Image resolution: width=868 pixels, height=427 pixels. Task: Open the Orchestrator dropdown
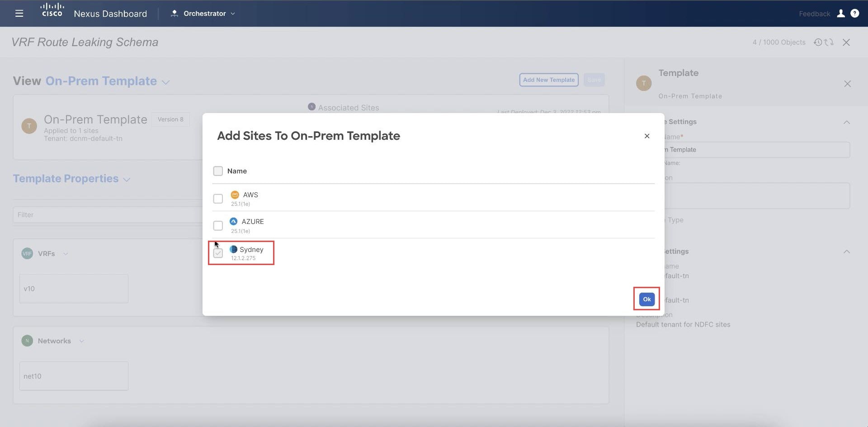[x=233, y=14]
